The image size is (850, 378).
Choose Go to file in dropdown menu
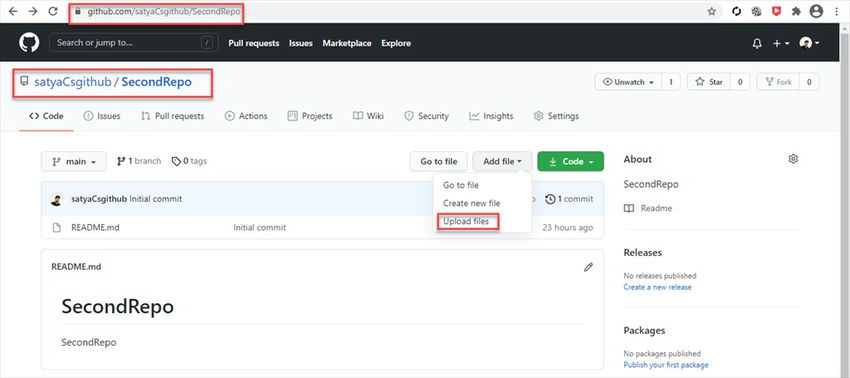coord(461,185)
